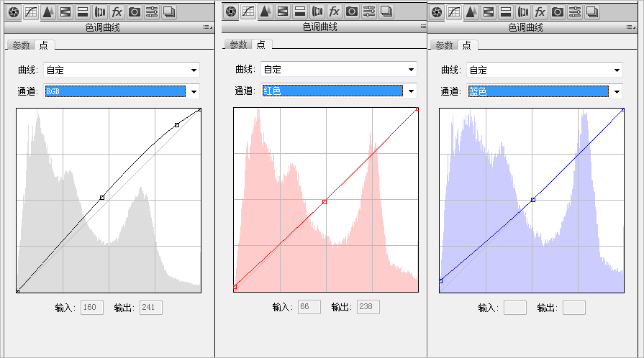Open HSL/Grayscale icon in 红色 channel panel

[283, 12]
